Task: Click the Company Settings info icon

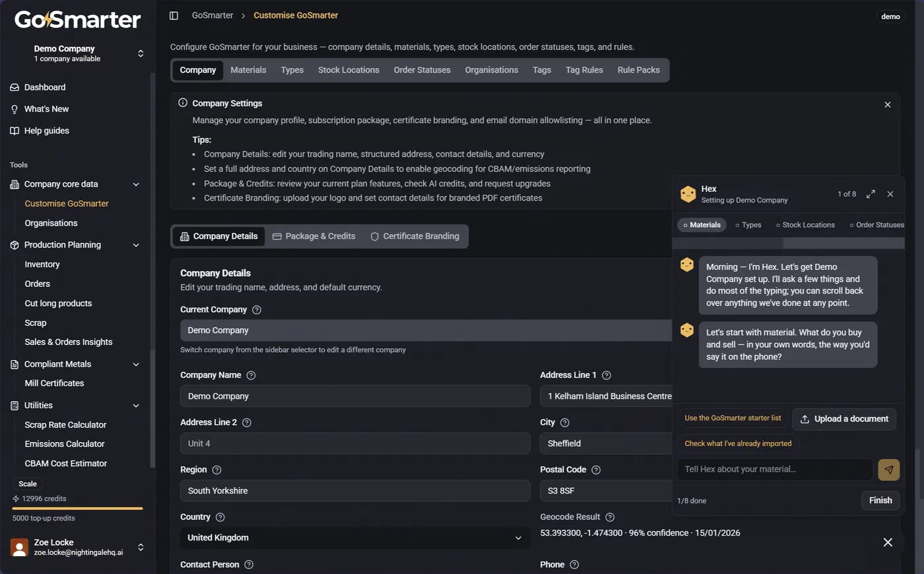Action: (x=183, y=103)
